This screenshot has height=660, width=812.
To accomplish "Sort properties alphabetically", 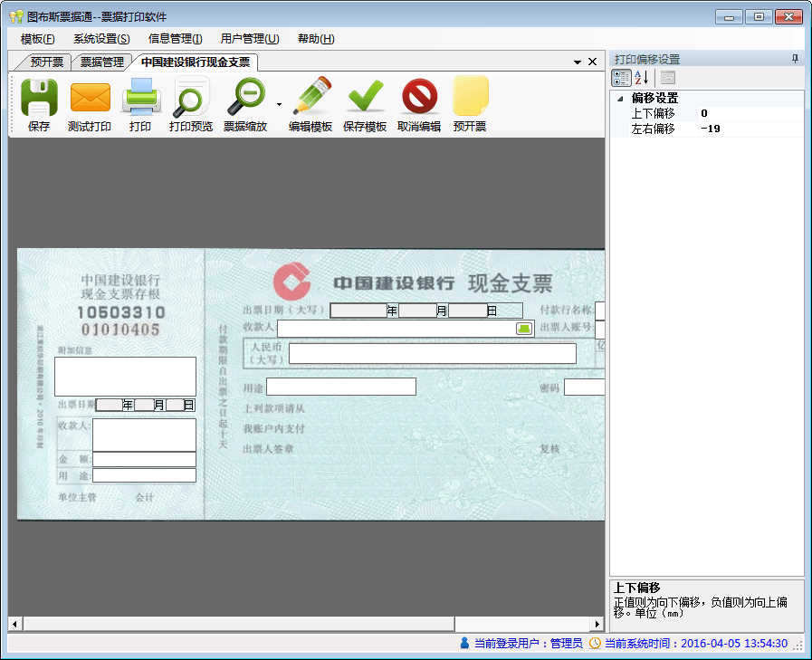I will (x=642, y=78).
